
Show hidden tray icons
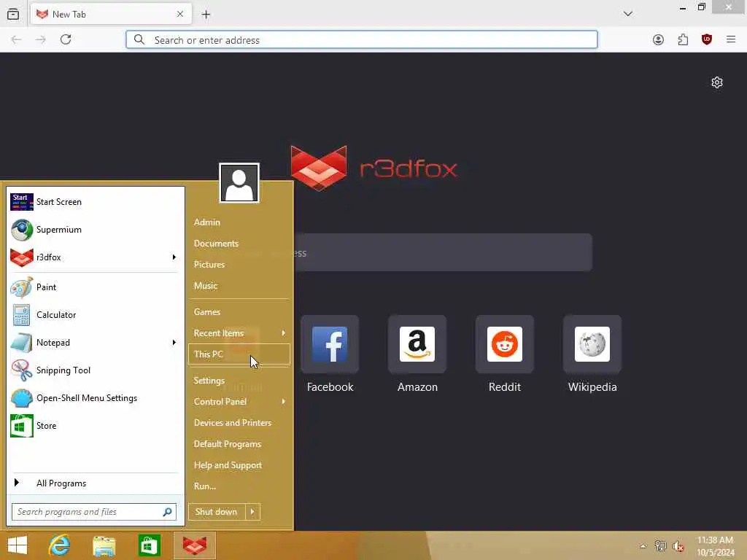(x=643, y=546)
